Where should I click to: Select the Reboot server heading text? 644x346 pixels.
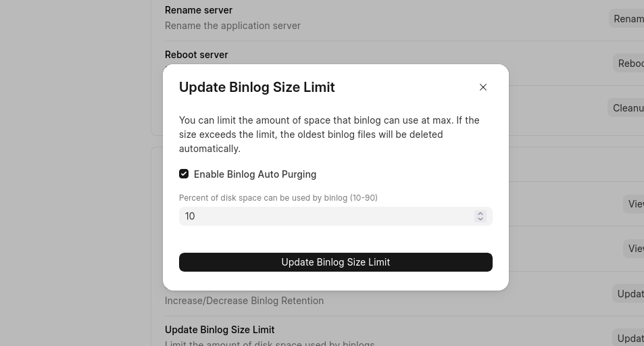(197, 55)
